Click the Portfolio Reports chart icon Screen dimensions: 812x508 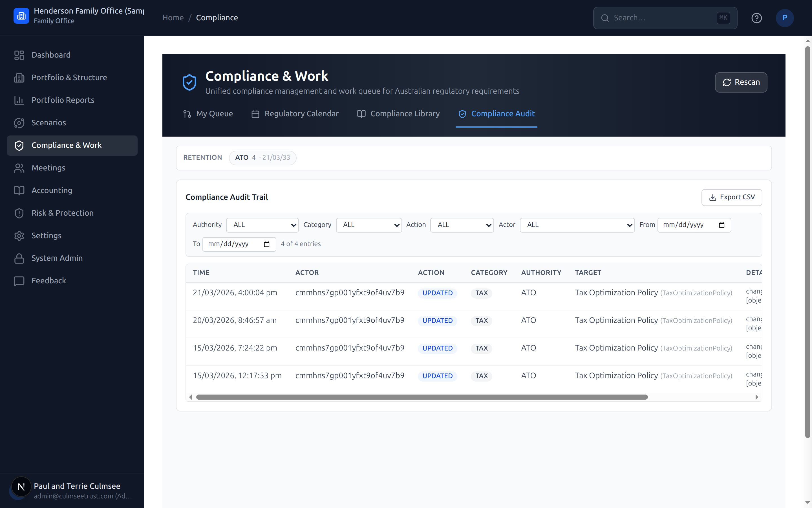click(x=19, y=100)
